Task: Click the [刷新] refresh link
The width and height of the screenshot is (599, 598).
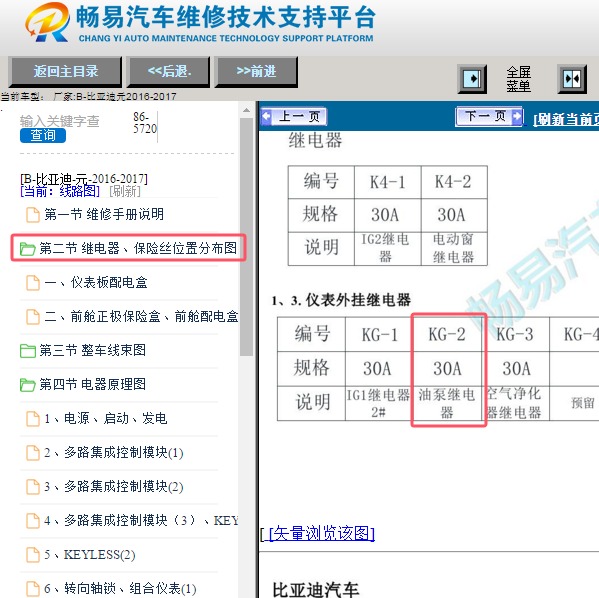Action: [x=125, y=191]
